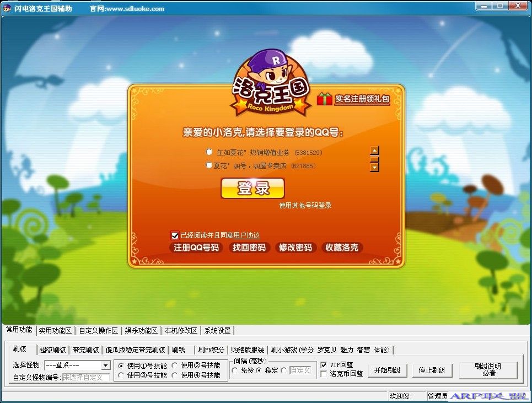Viewport: 532px width, 403px height.
Task: Click account list scroll up arrow
Action: point(374,151)
